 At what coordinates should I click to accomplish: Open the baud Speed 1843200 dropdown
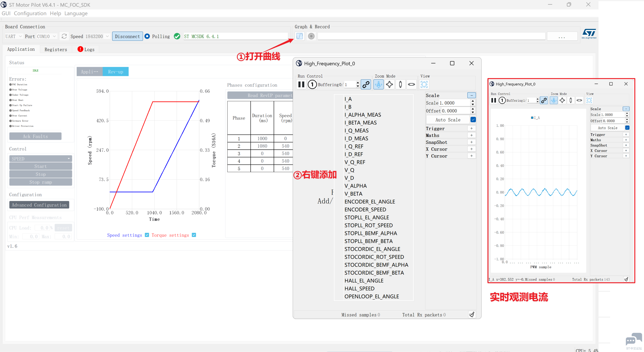coord(97,36)
